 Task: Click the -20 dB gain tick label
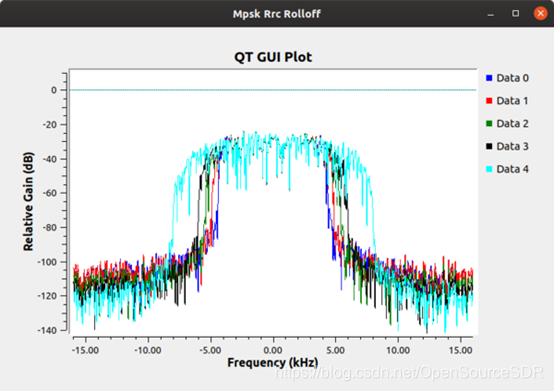tap(49, 125)
